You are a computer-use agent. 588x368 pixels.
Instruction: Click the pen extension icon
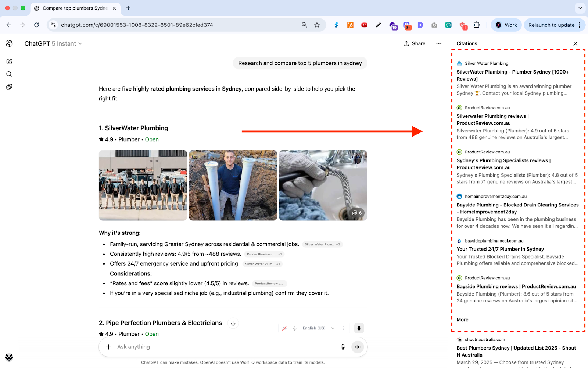[x=378, y=25]
